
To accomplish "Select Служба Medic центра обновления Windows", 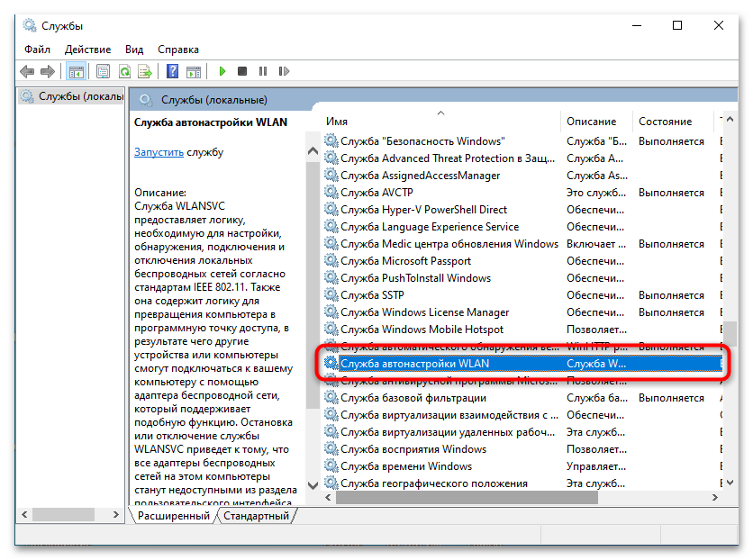I will tap(522, 244).
